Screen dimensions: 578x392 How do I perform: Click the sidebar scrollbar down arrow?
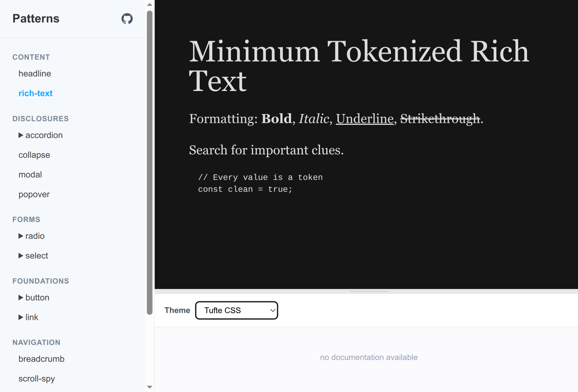coord(149,387)
